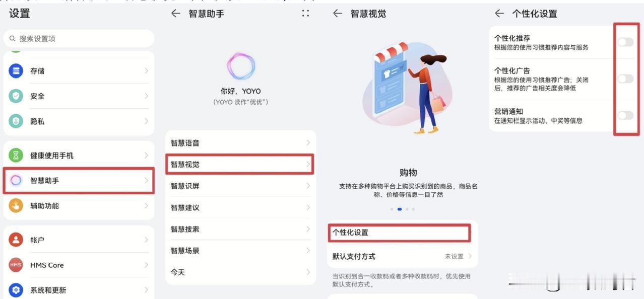644x299 pixels.
Task: Tap the red Account (帐户) icon
Action: pos(16,240)
